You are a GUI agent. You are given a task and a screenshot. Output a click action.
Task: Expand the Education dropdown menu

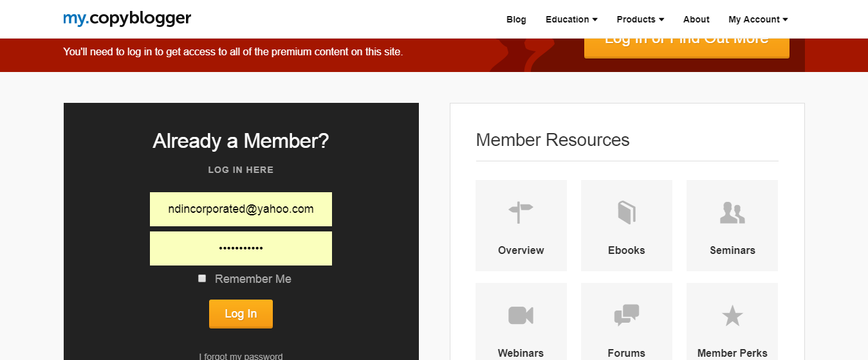[x=571, y=19]
